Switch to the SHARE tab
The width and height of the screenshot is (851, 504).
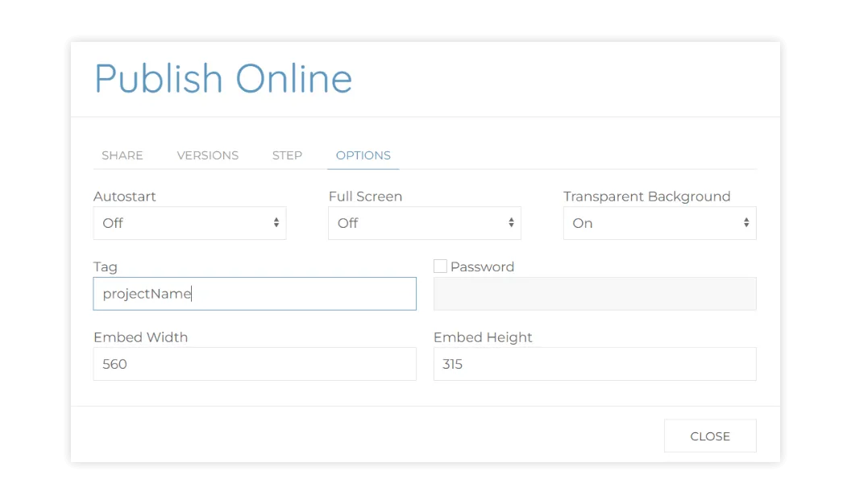pyautogui.click(x=122, y=155)
